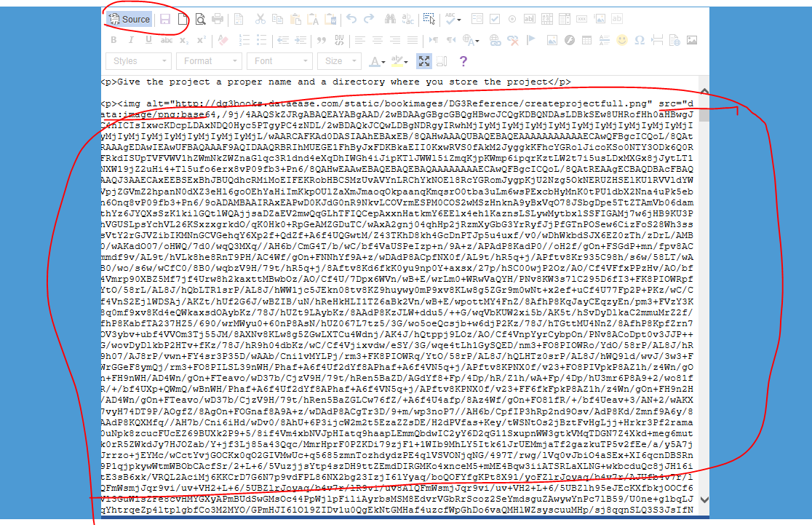Click the Insert Link chain icon
812x525 pixels.
pyautogui.click(x=495, y=40)
